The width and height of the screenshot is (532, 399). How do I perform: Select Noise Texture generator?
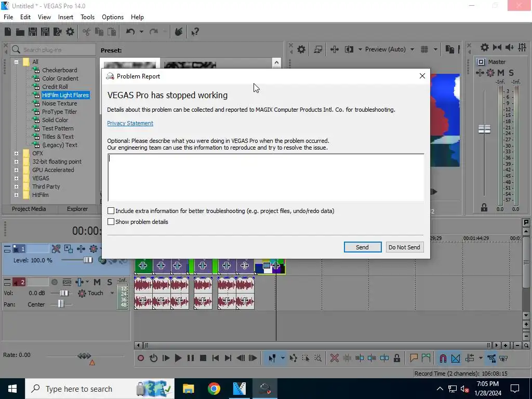point(59,103)
